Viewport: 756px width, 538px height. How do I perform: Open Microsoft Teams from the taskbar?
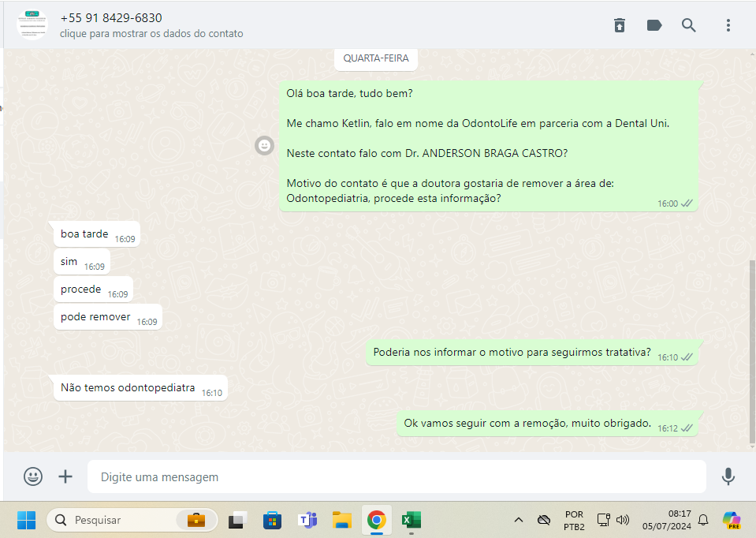[x=307, y=520]
